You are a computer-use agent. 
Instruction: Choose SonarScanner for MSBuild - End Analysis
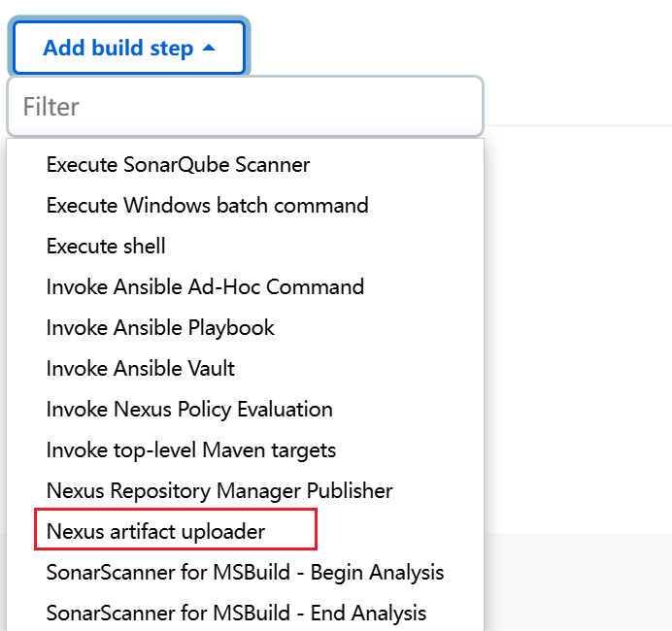click(x=236, y=613)
